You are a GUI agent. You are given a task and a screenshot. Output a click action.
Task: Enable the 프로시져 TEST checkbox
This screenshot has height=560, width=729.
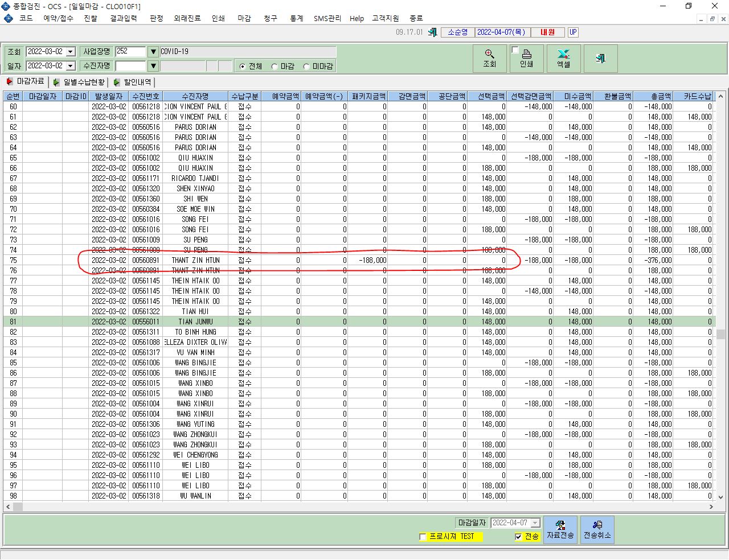pyautogui.click(x=423, y=537)
